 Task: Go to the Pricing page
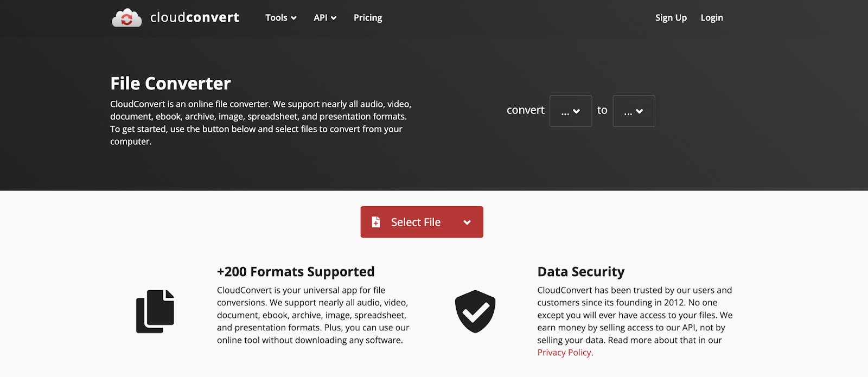pos(368,18)
